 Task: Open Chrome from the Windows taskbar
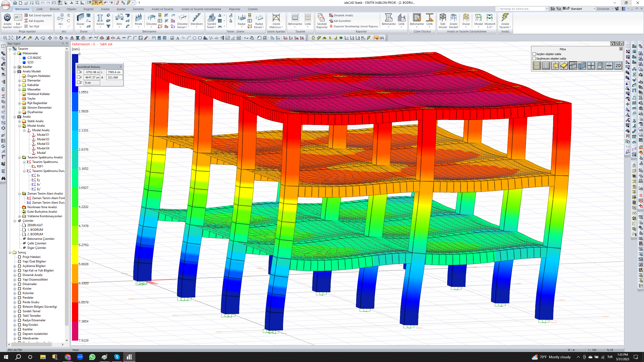coord(68,357)
